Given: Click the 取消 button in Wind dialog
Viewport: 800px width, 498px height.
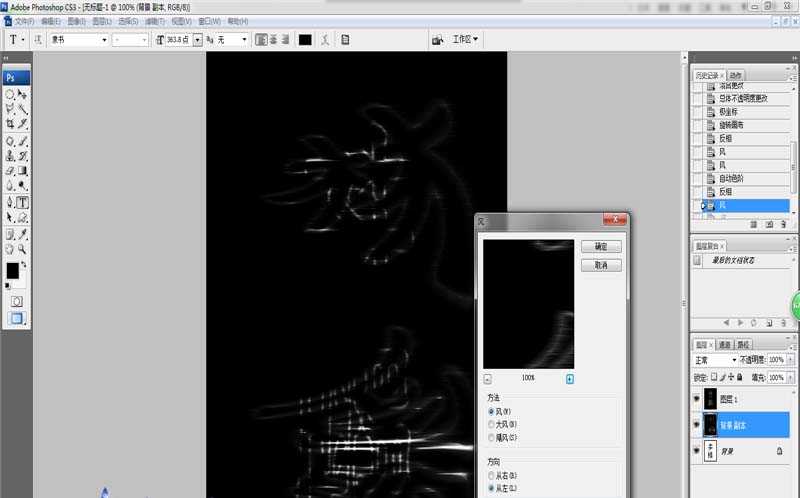Looking at the screenshot, I should [x=601, y=265].
